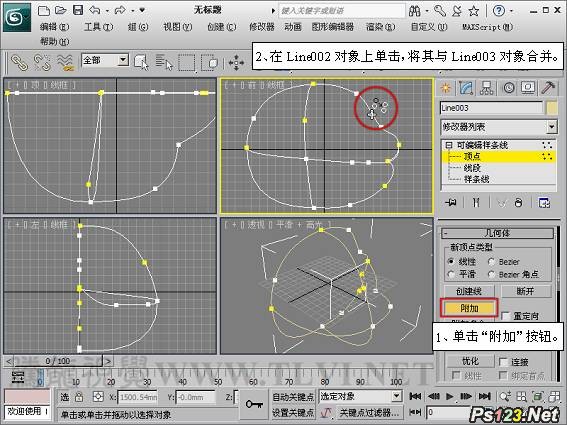Enable the 连接 checkbox

point(503,362)
